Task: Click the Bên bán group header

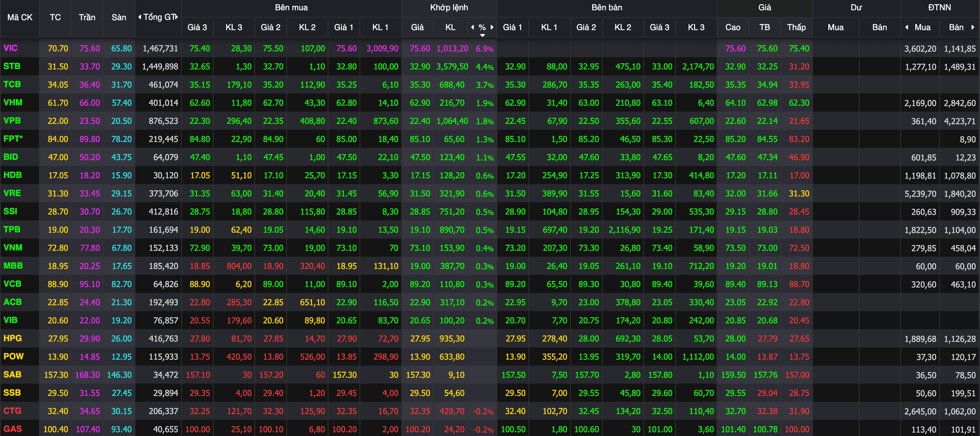Action: [607, 8]
